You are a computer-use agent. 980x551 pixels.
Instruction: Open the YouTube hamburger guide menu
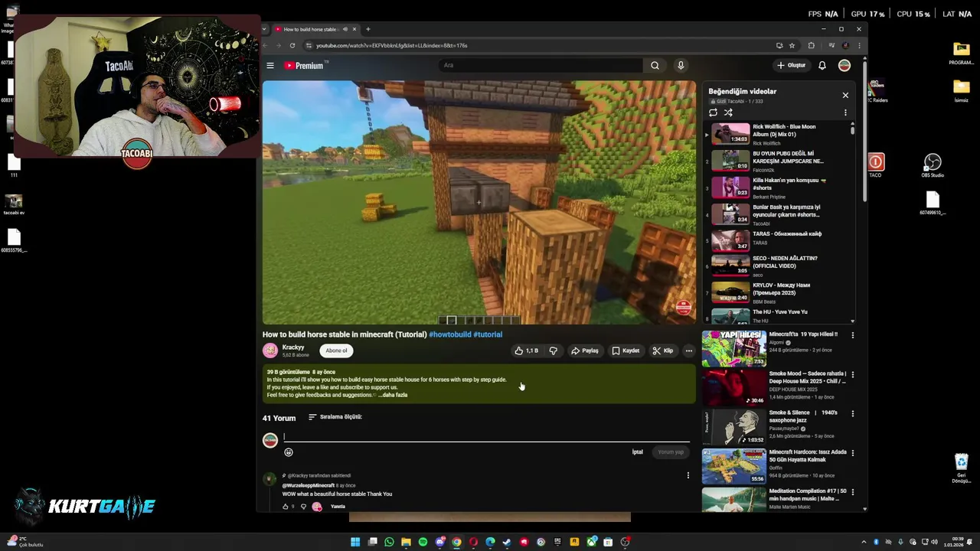pos(270,66)
